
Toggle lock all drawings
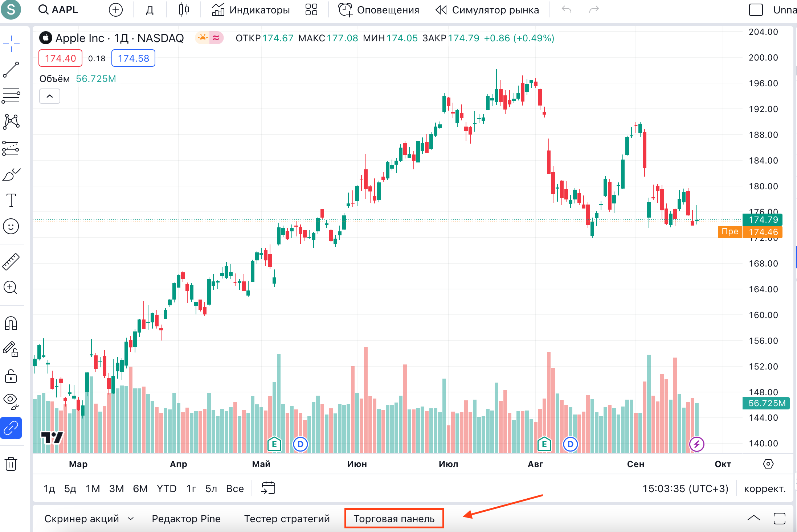pos(11,376)
